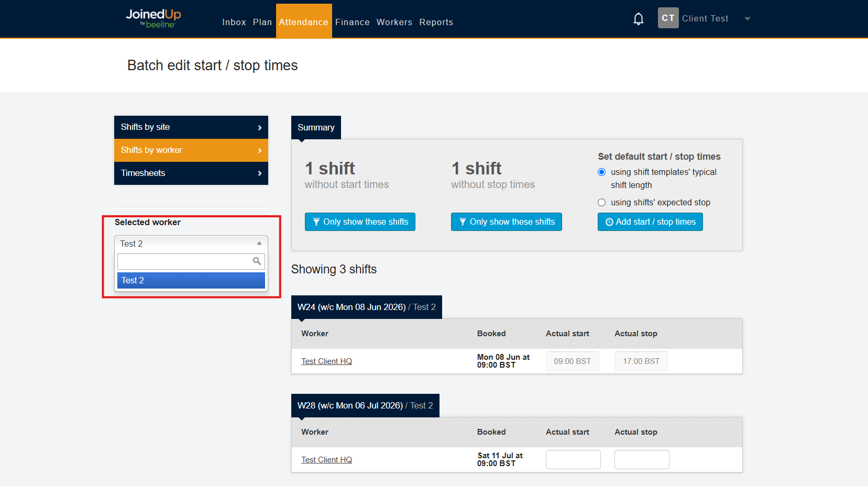Collapse the Selected worker Test 2 dropdown
868x486 pixels.
191,244
